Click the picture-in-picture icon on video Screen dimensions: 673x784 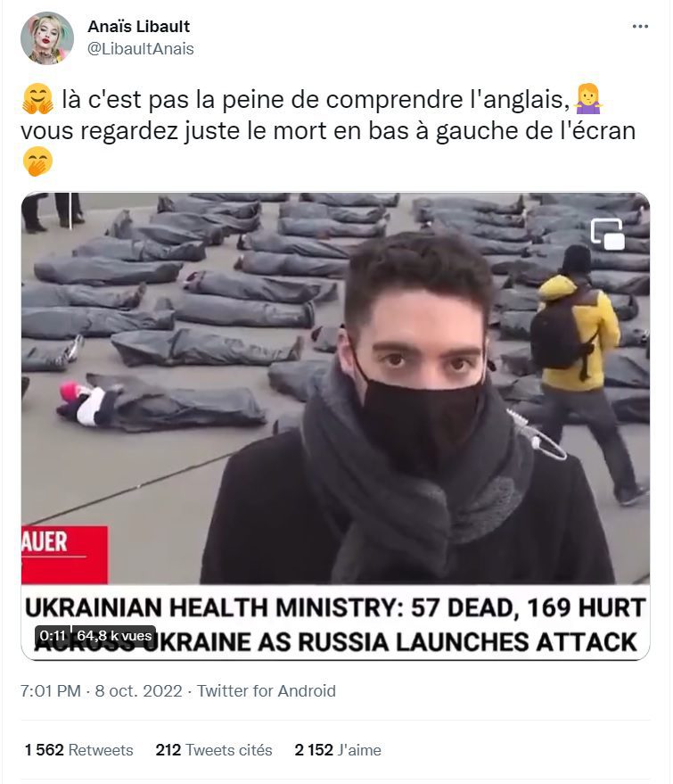point(608,234)
